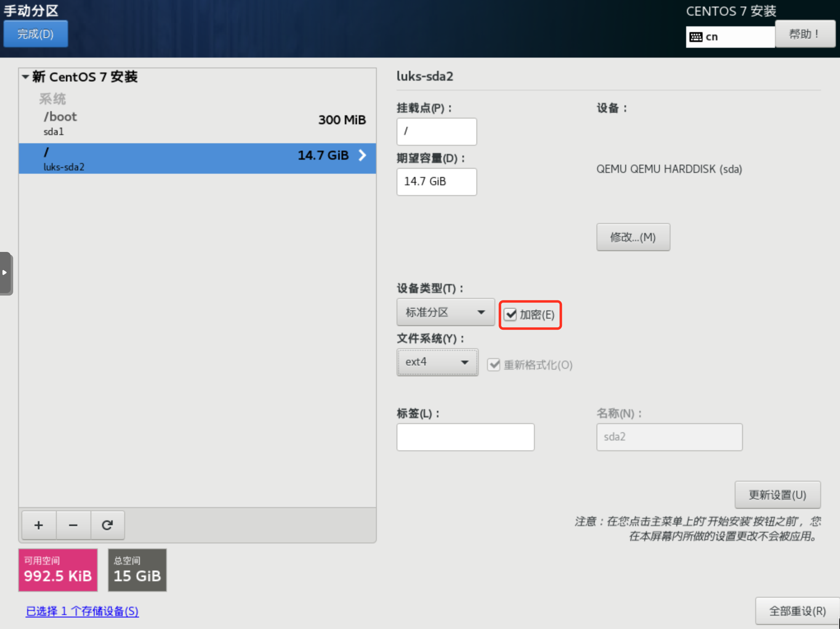
Task: Click the add mount point plus icon
Action: point(39,525)
